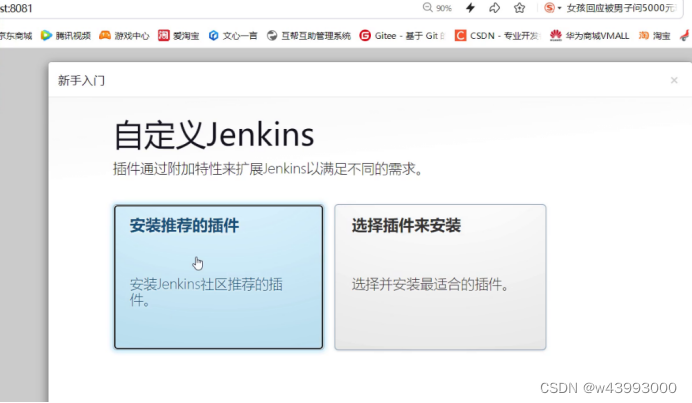This screenshot has width=692, height=403.
Task: Click the share arrow icon in address bar
Action: click(495, 8)
